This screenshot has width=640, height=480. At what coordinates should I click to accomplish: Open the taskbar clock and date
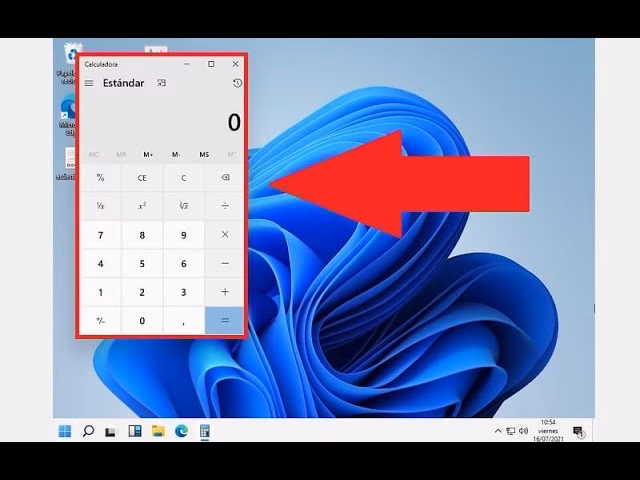[548, 430]
